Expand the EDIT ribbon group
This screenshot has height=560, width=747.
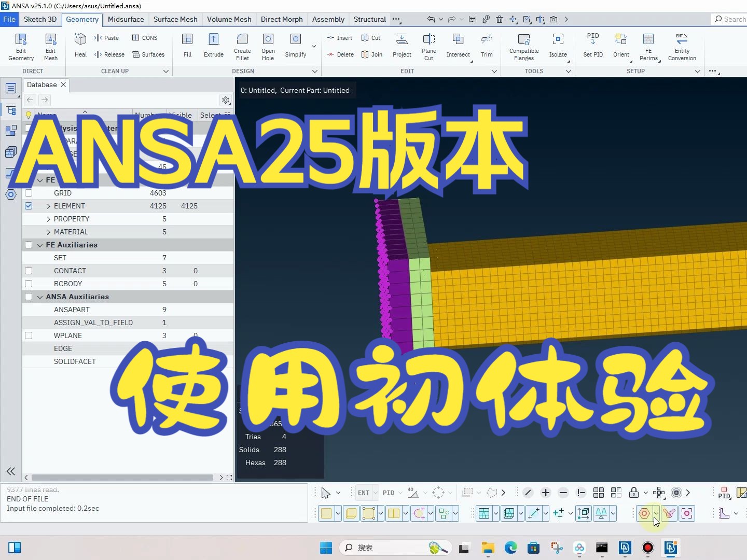coord(494,71)
